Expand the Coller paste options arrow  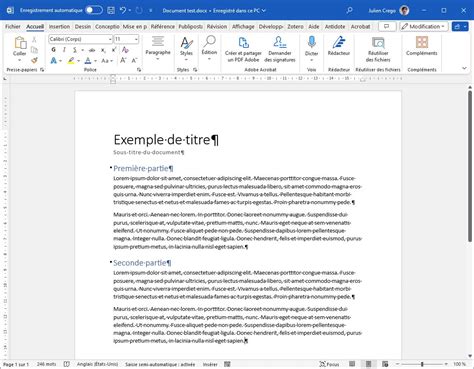19,60
